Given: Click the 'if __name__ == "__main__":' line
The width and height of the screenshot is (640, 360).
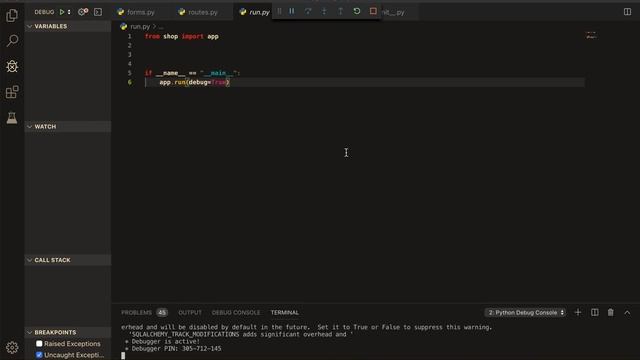Looking at the screenshot, I should pyautogui.click(x=192, y=73).
